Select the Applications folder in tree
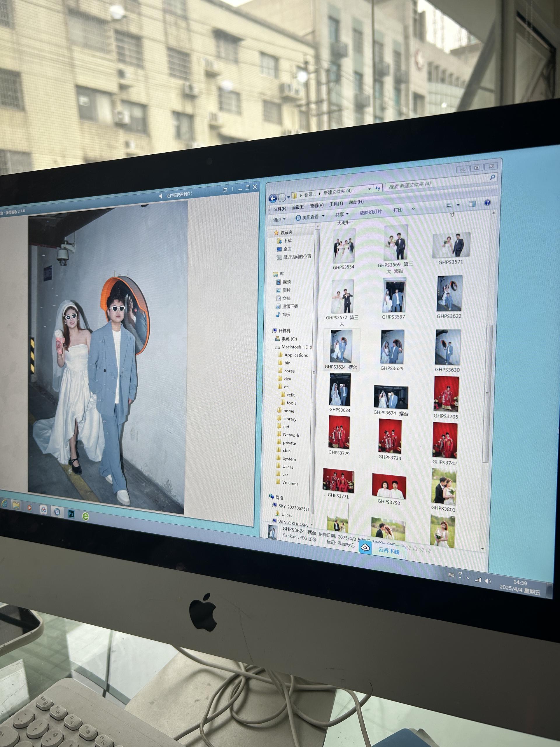 coord(293,355)
